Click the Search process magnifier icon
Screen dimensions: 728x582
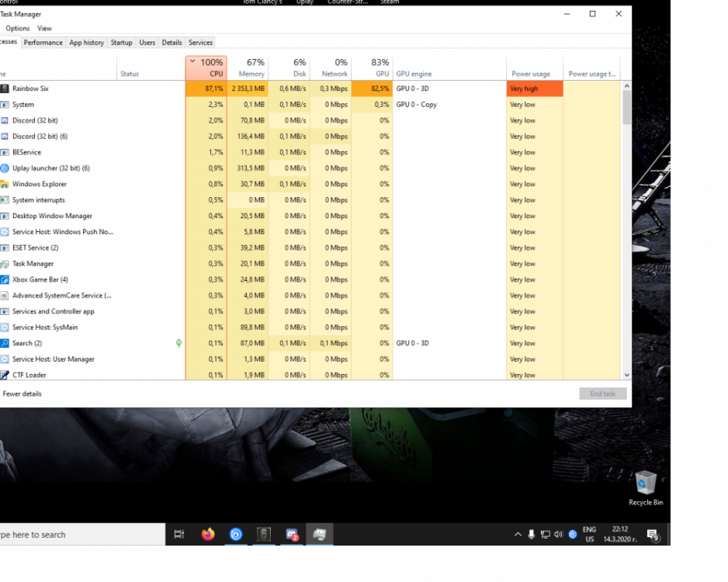[4, 344]
